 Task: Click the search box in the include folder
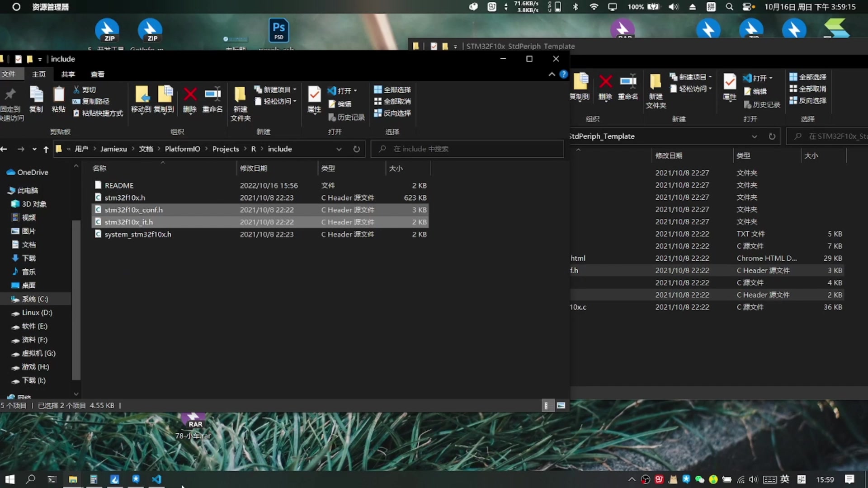(x=467, y=149)
